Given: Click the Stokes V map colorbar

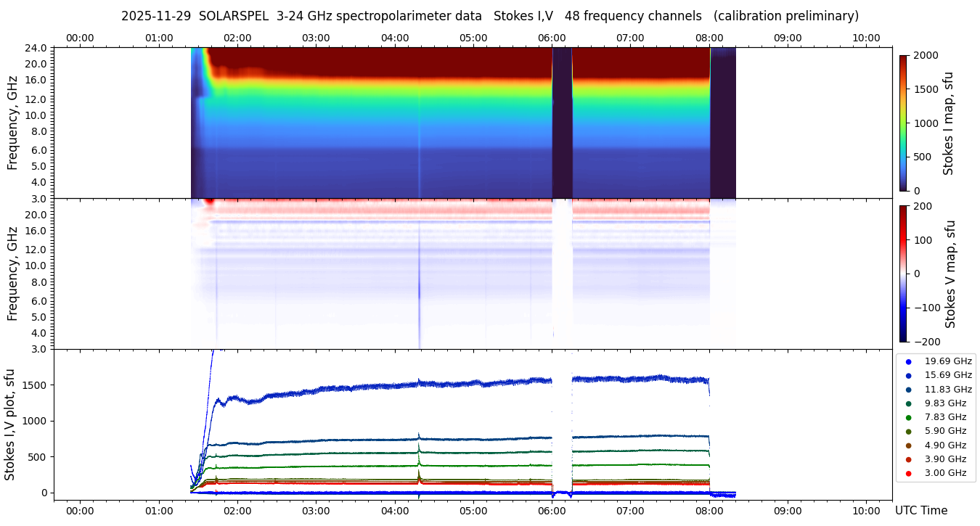Looking at the screenshot, I should point(903,274).
